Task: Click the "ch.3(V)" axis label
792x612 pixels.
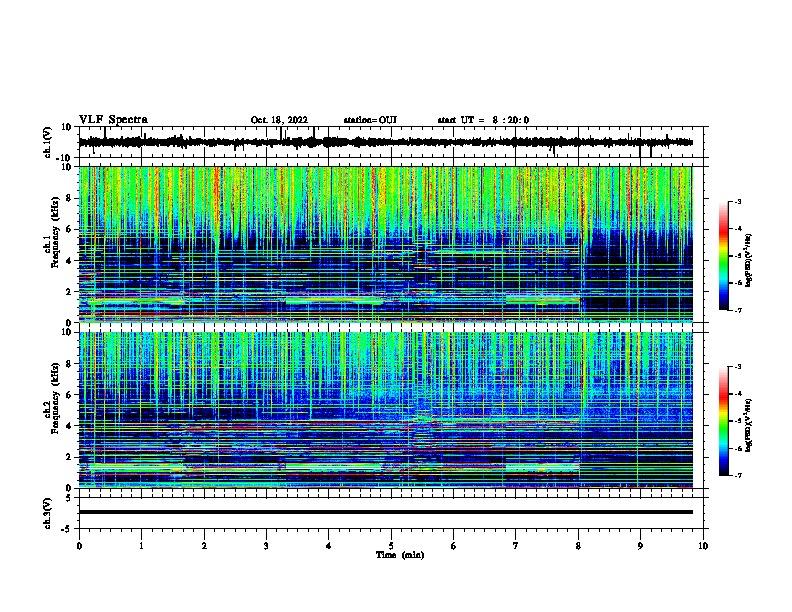Action: [48, 513]
